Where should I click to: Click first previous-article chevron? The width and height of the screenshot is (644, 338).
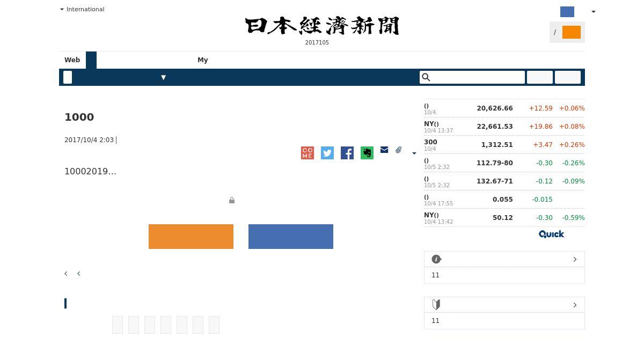point(66,274)
